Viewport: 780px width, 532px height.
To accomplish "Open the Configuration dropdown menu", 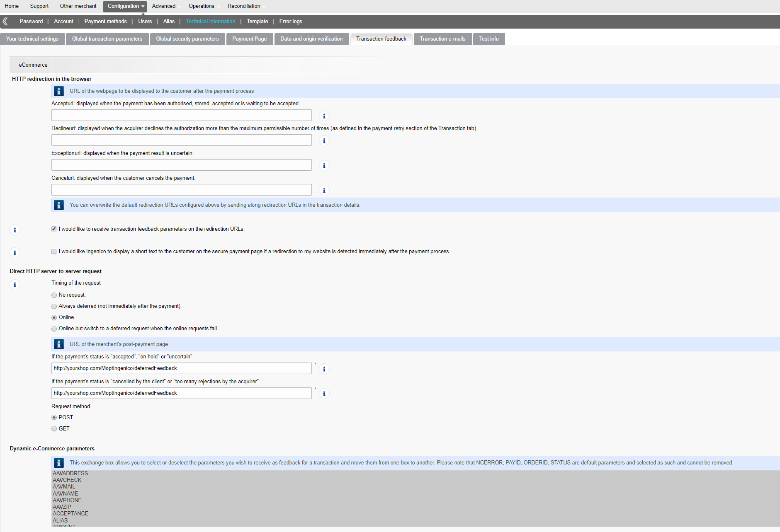I will pos(125,6).
